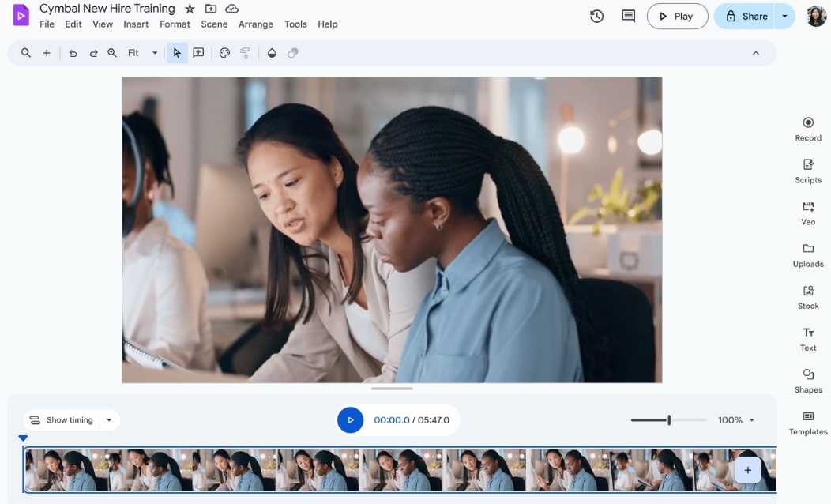Open the Templates panel

[807, 422]
